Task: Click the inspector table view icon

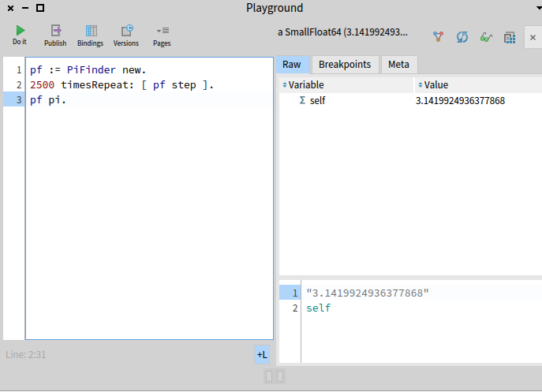Action: [510, 37]
